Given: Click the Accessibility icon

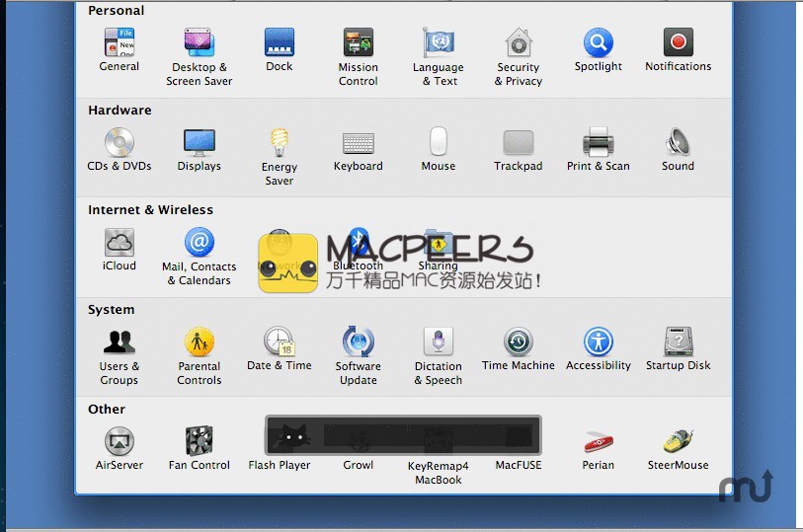Looking at the screenshot, I should (599, 342).
